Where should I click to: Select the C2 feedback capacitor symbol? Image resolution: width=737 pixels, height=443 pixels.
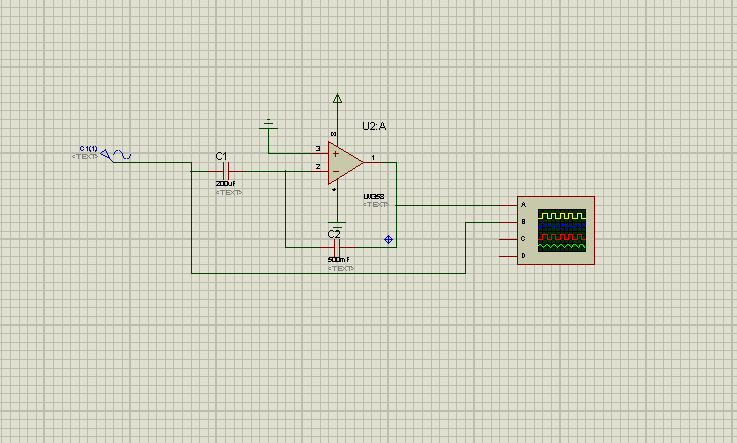pyautogui.click(x=337, y=247)
